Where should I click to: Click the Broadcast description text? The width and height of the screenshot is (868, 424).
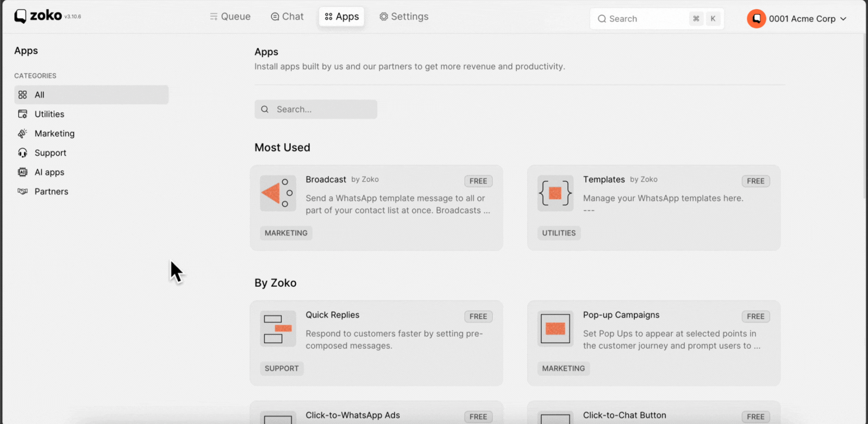tap(398, 204)
